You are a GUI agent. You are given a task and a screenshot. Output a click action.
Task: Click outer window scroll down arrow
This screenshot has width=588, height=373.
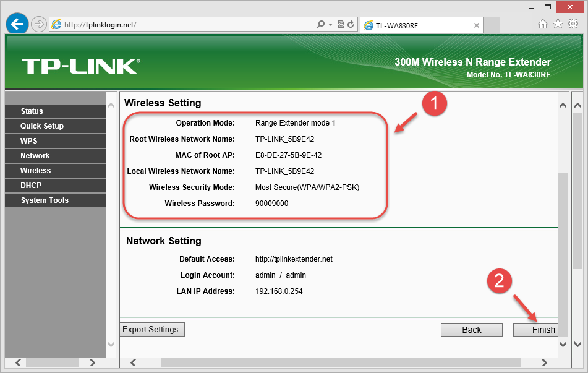pyautogui.click(x=578, y=344)
